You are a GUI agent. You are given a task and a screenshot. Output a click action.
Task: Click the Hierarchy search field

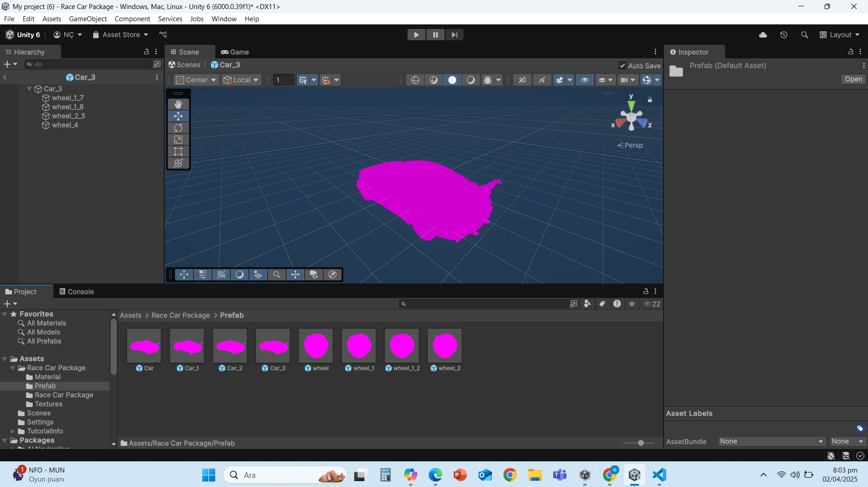(89, 64)
